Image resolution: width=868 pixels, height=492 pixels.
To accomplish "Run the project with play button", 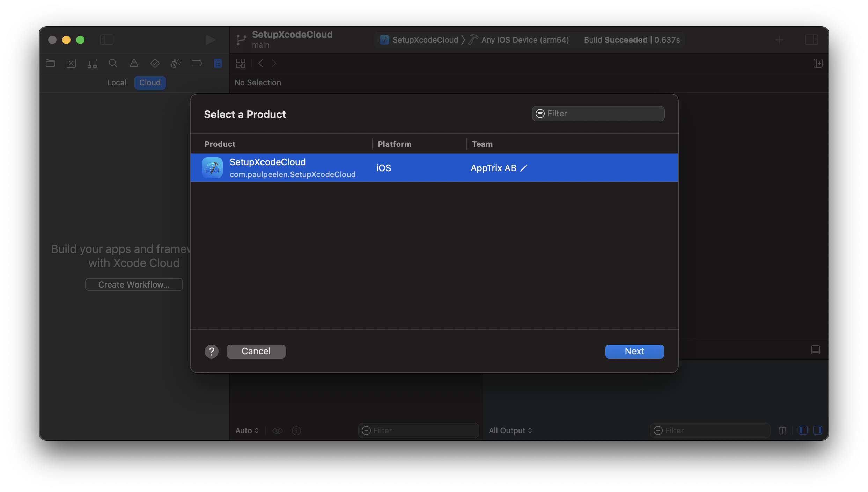I will click(x=210, y=39).
